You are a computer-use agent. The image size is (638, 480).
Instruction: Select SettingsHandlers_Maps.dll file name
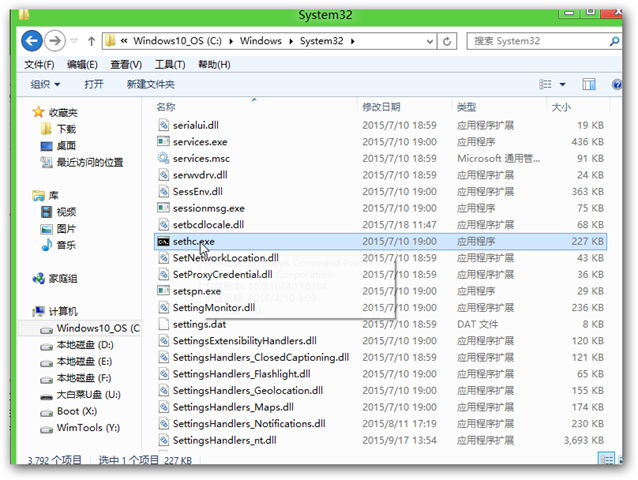tap(233, 407)
